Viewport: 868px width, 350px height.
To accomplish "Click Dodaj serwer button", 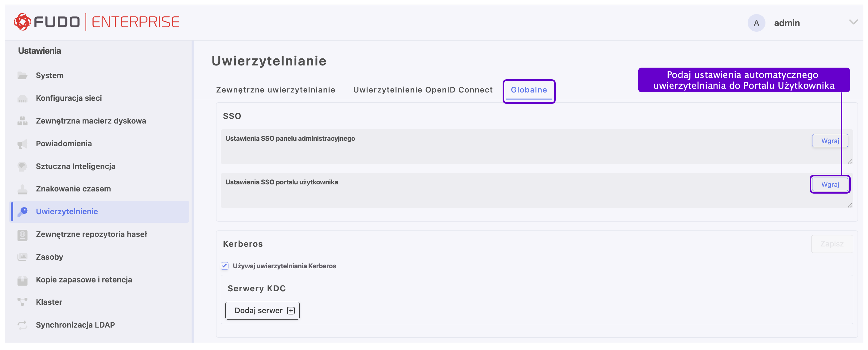I will click(x=262, y=310).
